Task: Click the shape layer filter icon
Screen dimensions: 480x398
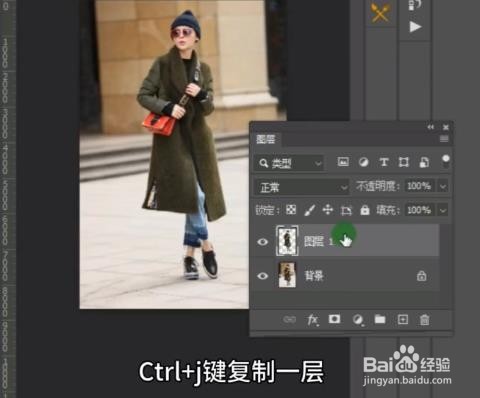Action: click(x=404, y=162)
